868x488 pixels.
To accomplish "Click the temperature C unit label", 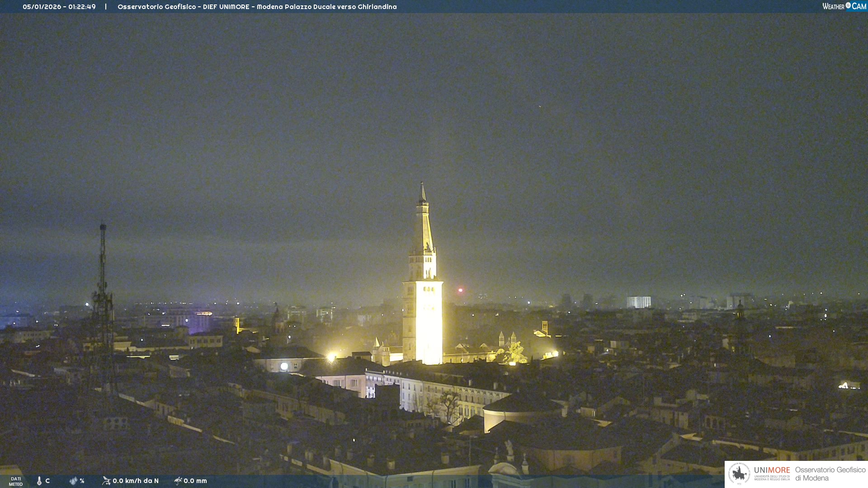I will click(x=47, y=481).
